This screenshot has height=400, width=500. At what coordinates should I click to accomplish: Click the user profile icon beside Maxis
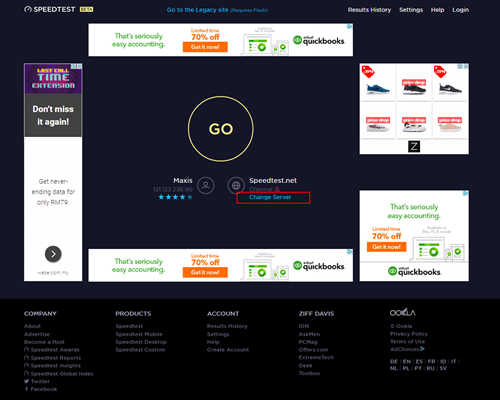tap(206, 185)
